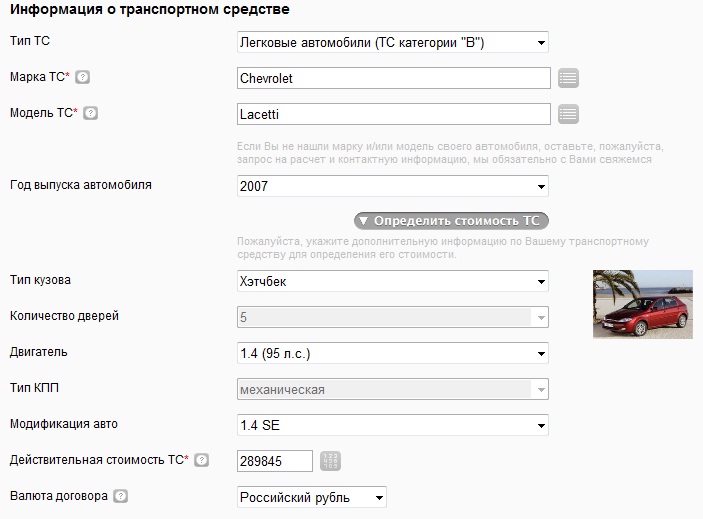Select currency dropdown Российский рубль

311,497
